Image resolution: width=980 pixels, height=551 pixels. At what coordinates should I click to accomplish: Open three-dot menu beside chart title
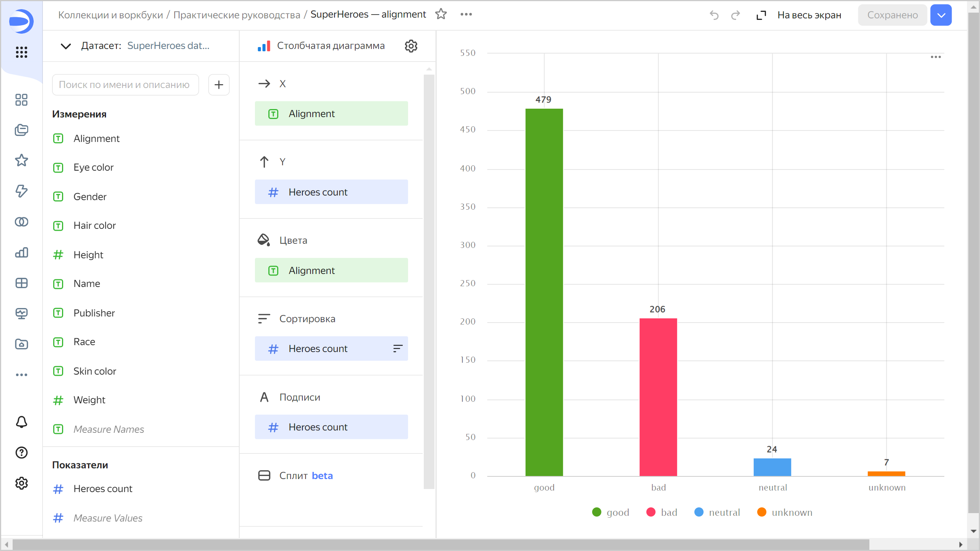466,14
